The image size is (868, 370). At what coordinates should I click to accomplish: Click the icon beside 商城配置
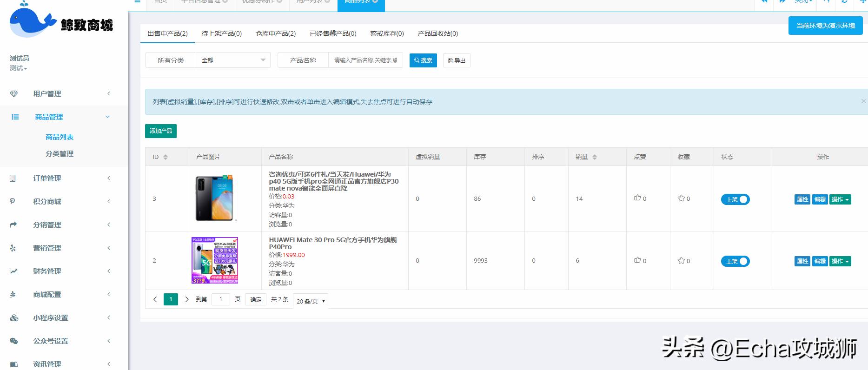(x=13, y=294)
